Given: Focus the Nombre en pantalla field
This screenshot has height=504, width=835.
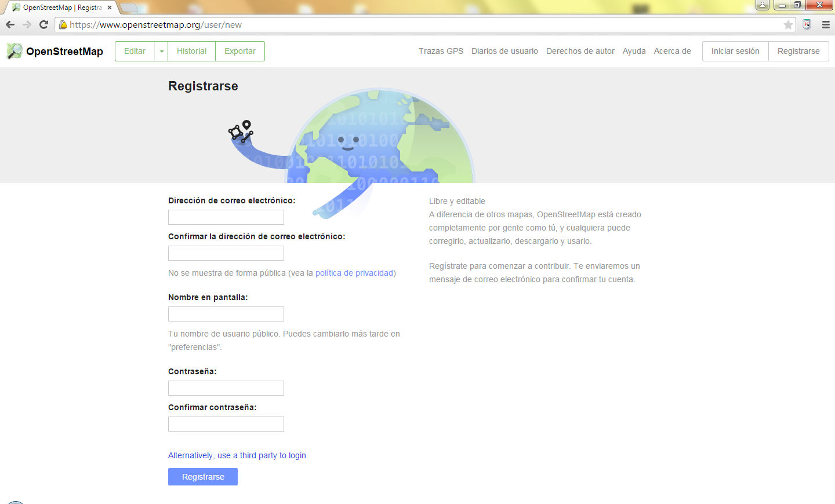Looking at the screenshot, I should [226, 314].
